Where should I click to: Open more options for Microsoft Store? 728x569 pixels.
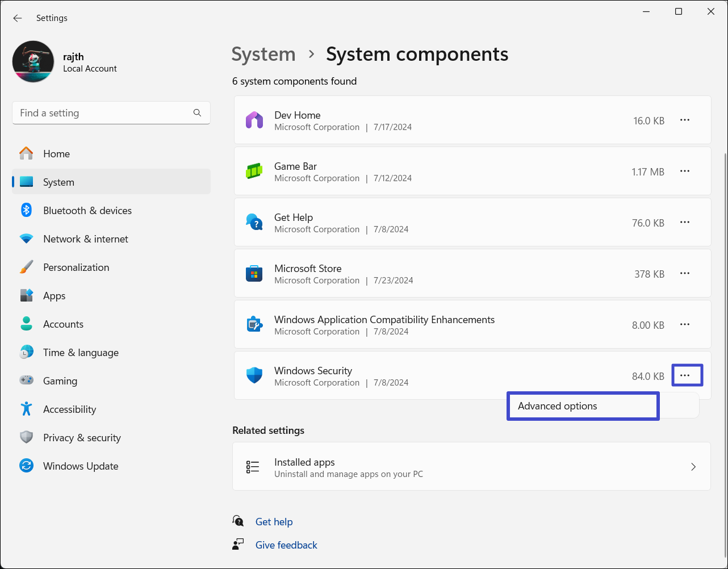[685, 274]
